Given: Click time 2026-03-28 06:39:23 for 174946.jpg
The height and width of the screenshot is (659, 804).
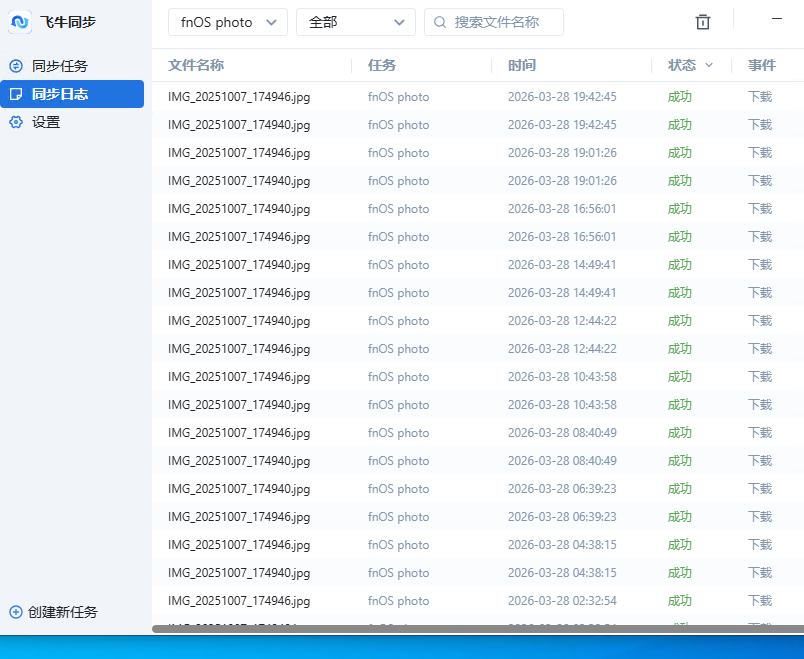Looking at the screenshot, I should (x=562, y=517).
